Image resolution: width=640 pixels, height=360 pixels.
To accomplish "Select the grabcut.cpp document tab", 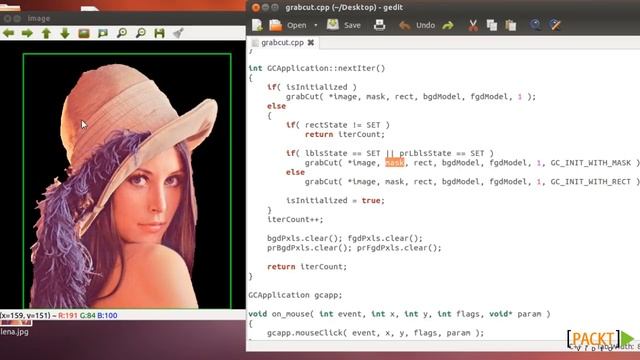I will [282, 42].
